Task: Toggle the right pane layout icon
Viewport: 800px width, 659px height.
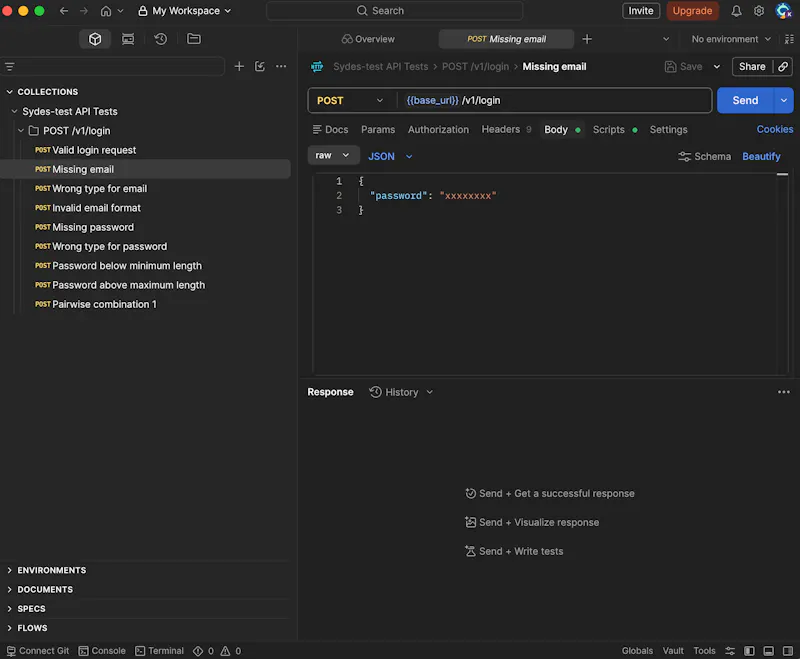Action: (788, 651)
